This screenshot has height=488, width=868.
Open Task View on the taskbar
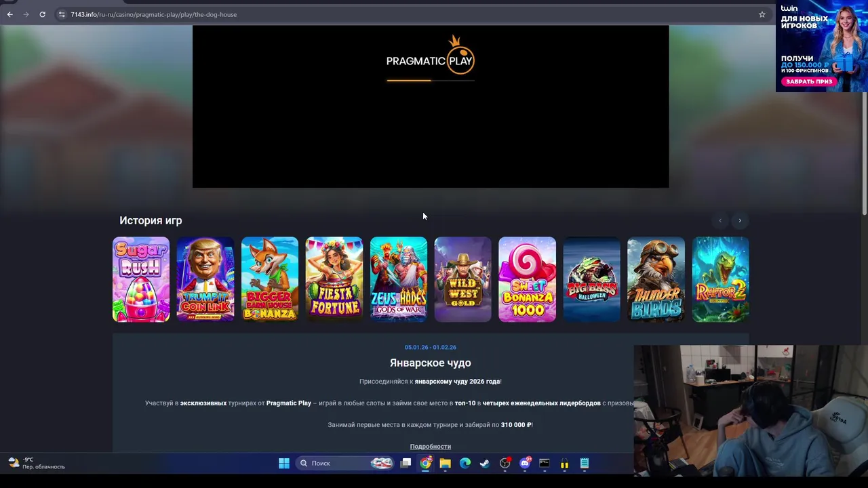point(406,464)
